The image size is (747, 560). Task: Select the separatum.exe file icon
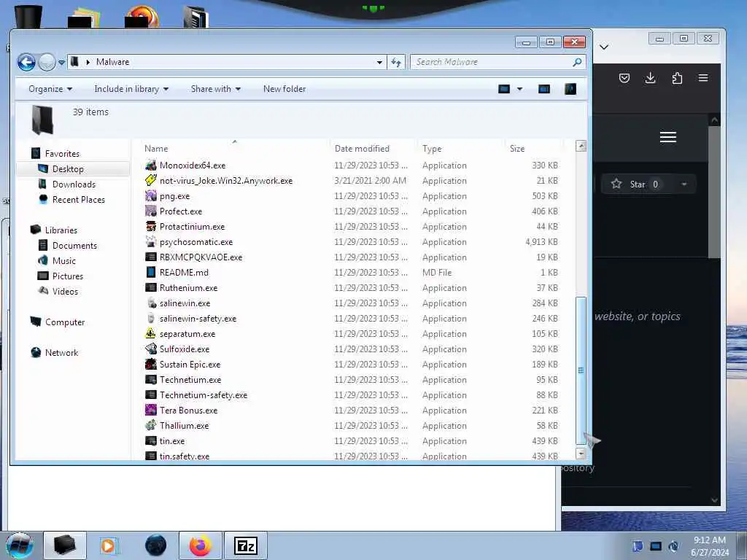click(151, 333)
